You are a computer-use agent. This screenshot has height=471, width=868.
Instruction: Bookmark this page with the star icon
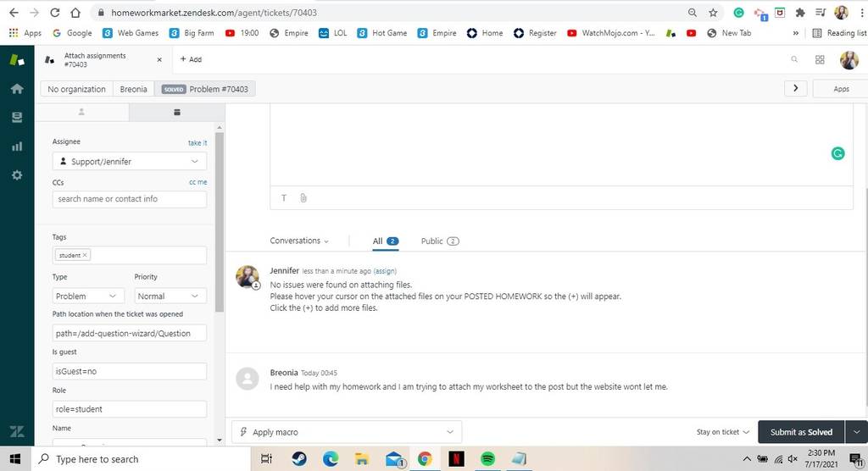713,12
